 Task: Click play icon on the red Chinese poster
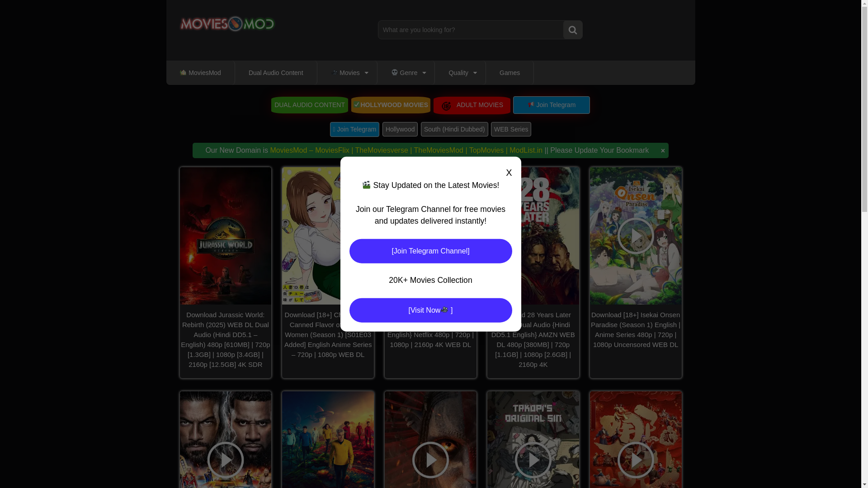(636, 460)
